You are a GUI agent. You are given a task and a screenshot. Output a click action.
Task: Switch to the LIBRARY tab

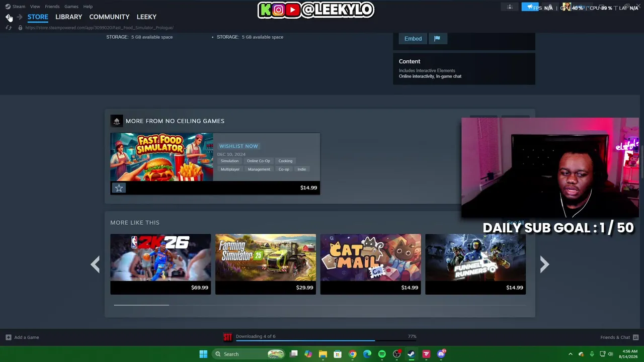tap(68, 17)
